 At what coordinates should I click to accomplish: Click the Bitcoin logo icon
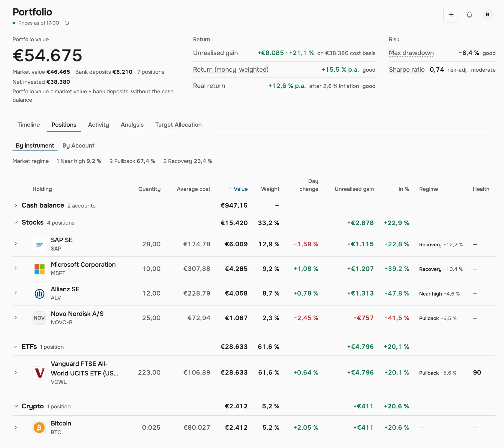click(x=39, y=428)
